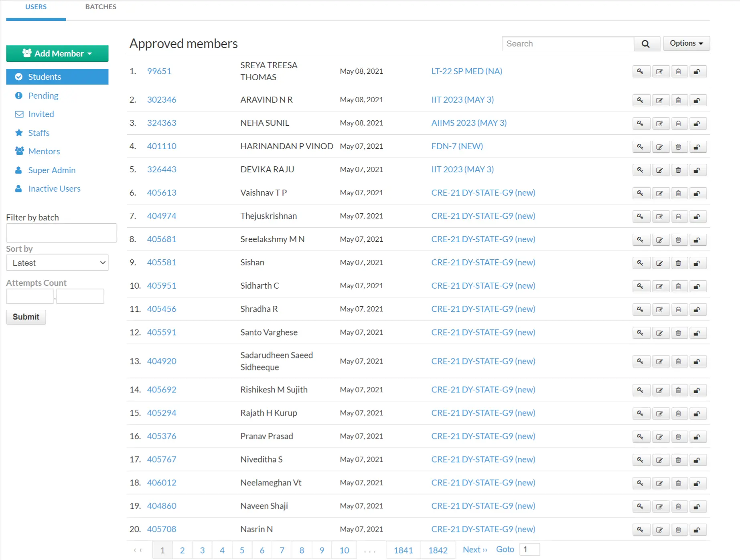Toggle lock icon for Naveen Shaji
The width and height of the screenshot is (740, 560).
pyautogui.click(x=697, y=506)
